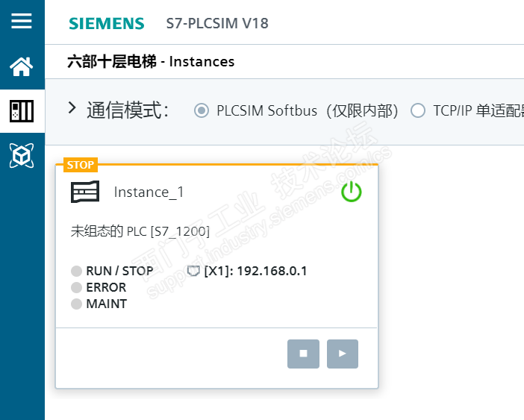Expand the 通信模式 section chevron
Viewport: 524px width, 420px height.
tap(72, 108)
